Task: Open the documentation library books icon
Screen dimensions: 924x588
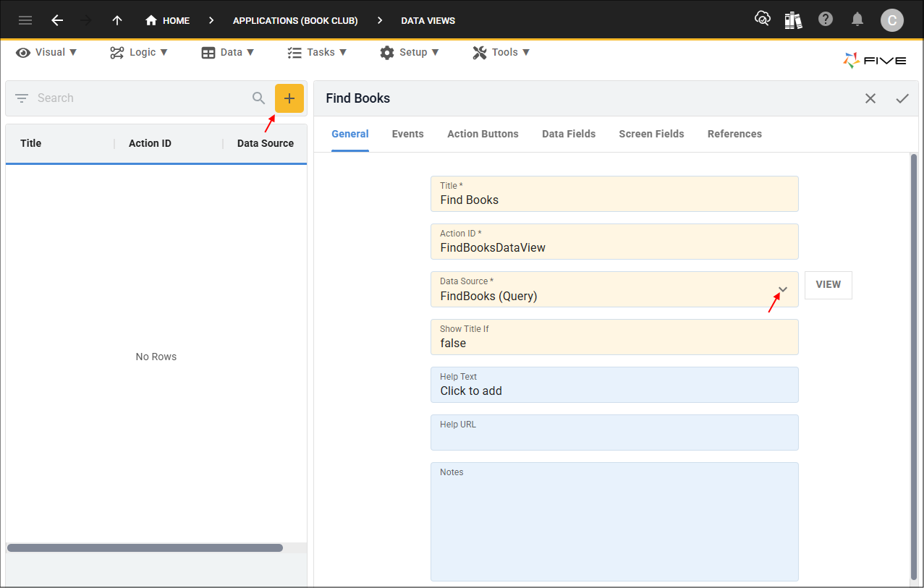Action: [x=794, y=20]
